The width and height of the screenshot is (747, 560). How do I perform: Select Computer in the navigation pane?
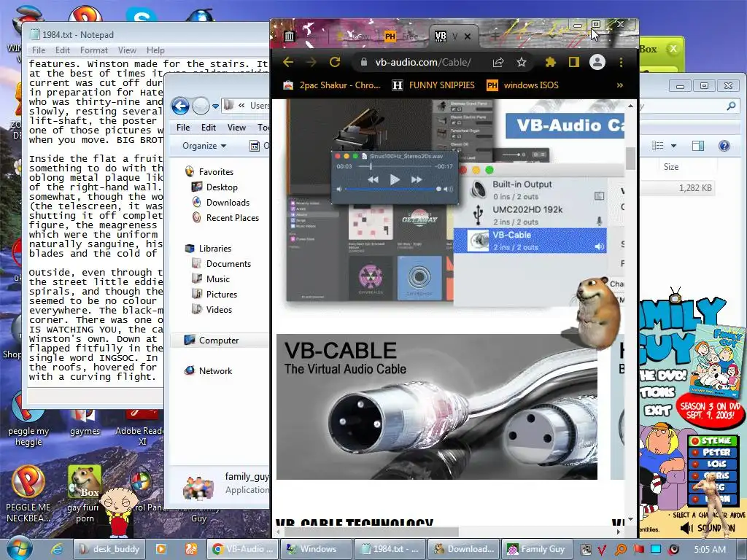tap(218, 341)
